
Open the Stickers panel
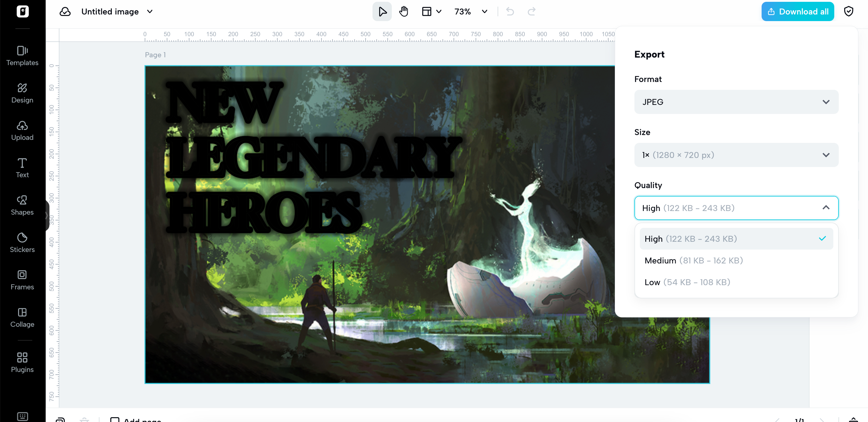22,242
